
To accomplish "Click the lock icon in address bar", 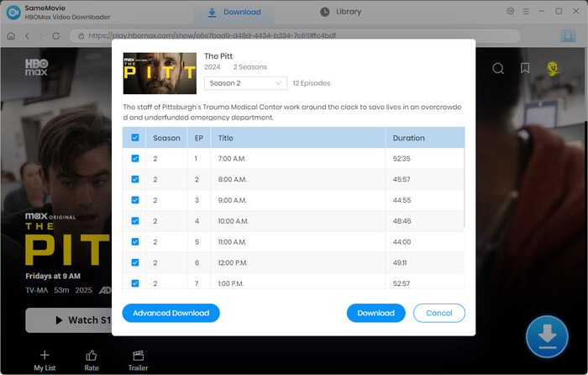I will pyautogui.click(x=81, y=36).
